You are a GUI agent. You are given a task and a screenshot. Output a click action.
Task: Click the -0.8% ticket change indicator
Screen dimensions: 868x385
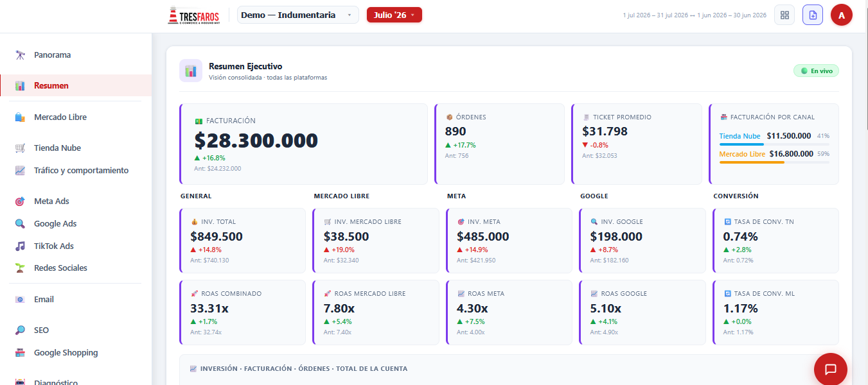pyautogui.click(x=596, y=146)
